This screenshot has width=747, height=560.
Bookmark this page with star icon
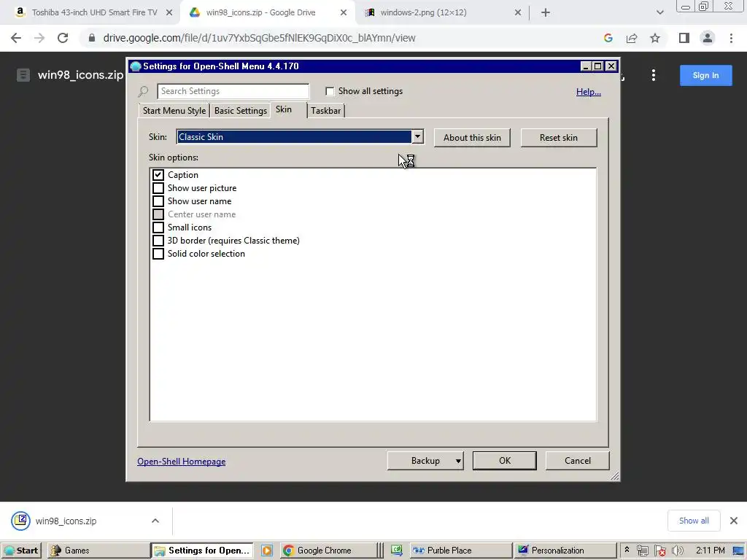click(655, 38)
